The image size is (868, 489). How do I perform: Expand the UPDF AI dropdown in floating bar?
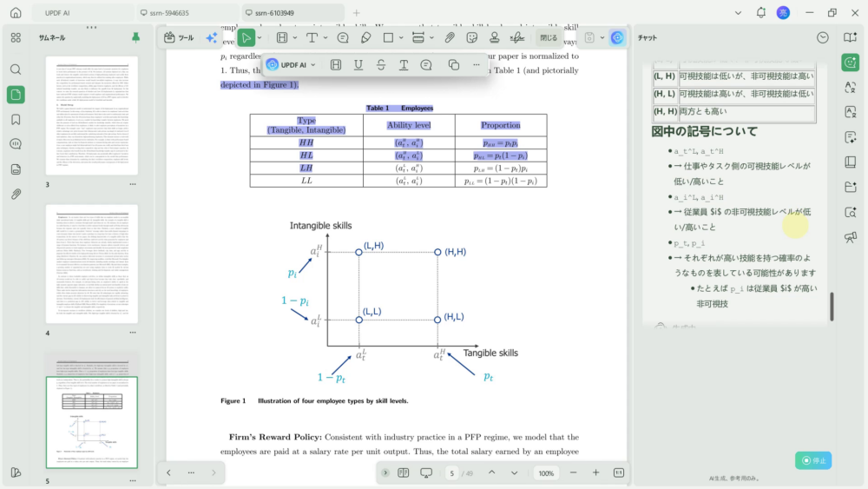tap(313, 65)
